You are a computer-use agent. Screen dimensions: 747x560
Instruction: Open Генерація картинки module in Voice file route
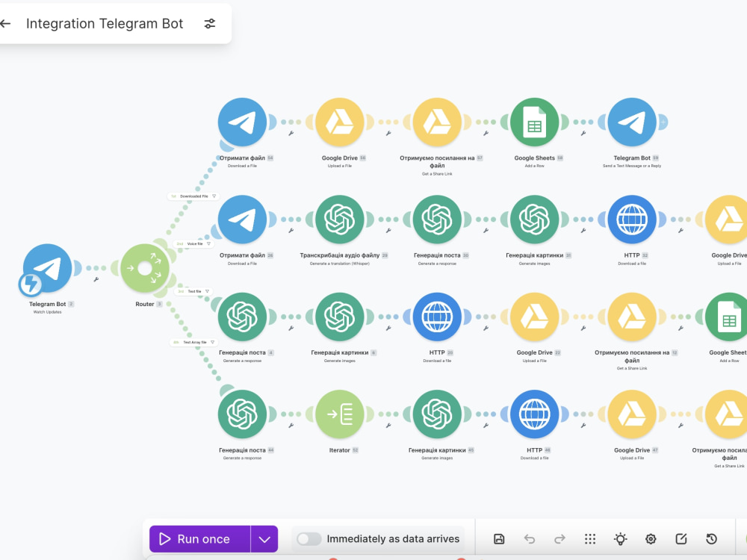[535, 220]
